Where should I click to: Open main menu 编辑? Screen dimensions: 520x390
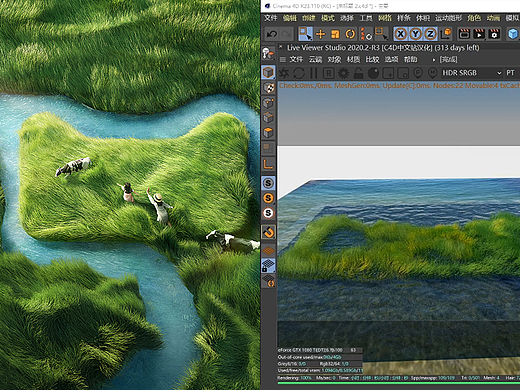click(290, 18)
